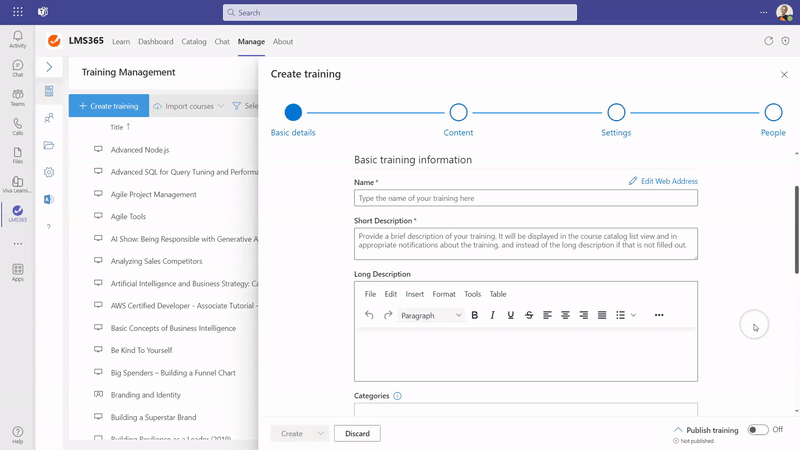Open Chat in the Teams sidebar
Viewport: 800px width, 450px height.
(18, 68)
